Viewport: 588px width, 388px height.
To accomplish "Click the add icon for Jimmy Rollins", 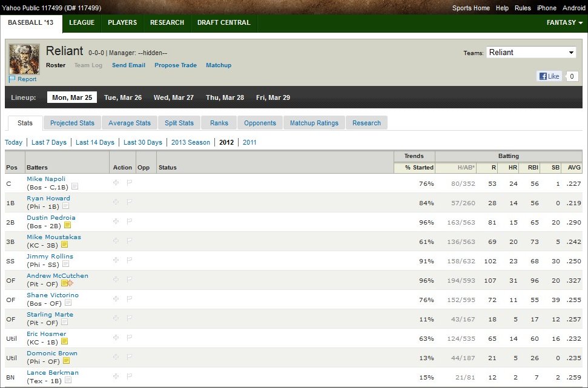I will [x=116, y=260].
